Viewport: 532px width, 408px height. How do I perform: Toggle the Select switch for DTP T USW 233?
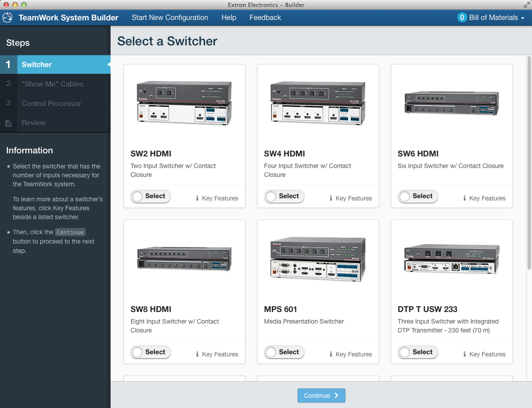click(x=418, y=352)
